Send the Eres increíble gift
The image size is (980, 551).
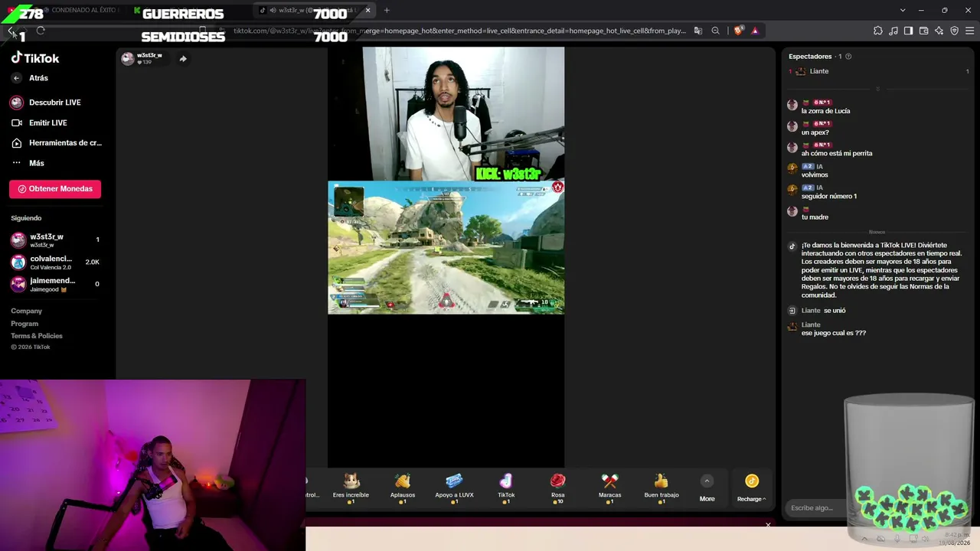351,487
